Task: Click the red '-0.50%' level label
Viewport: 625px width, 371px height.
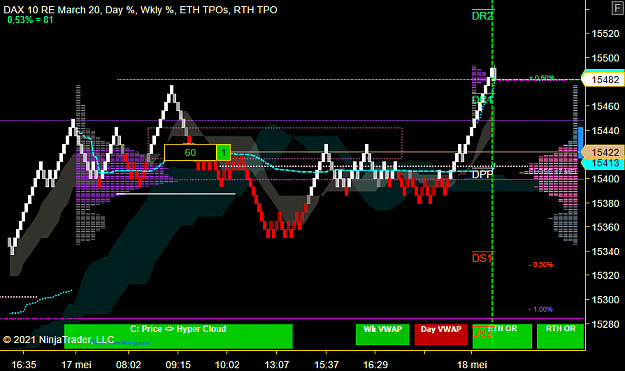Action: tap(541, 265)
